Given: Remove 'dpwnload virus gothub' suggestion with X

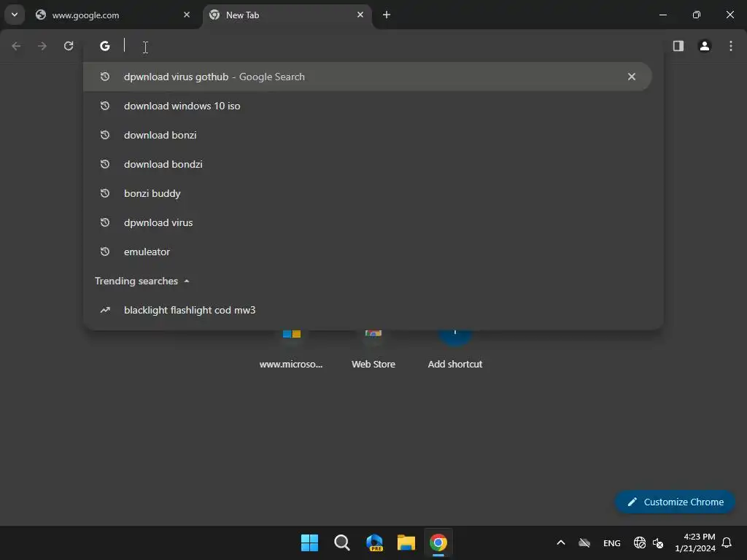Looking at the screenshot, I should coord(632,77).
